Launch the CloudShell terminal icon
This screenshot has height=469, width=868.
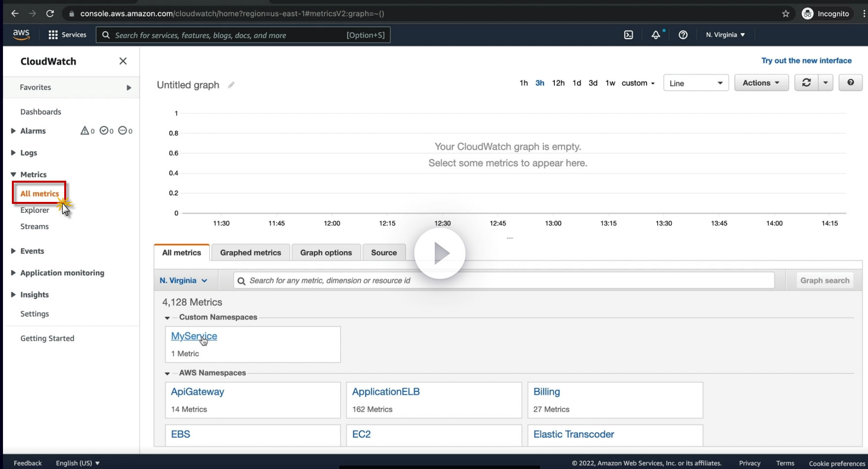[628, 35]
